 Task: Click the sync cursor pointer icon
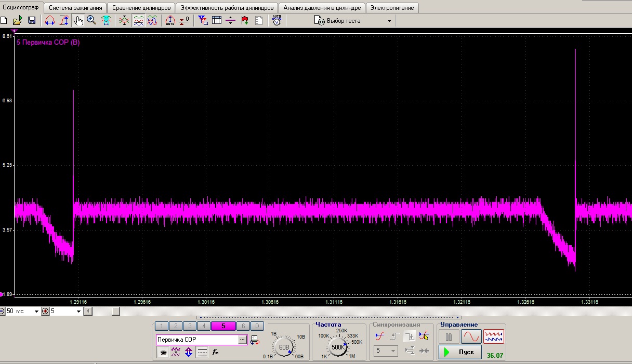(x=424, y=336)
